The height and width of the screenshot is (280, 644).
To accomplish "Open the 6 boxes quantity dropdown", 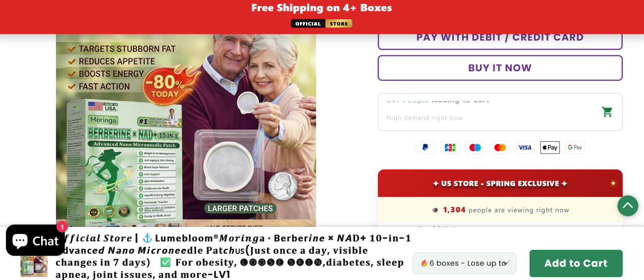I will click(x=464, y=263).
